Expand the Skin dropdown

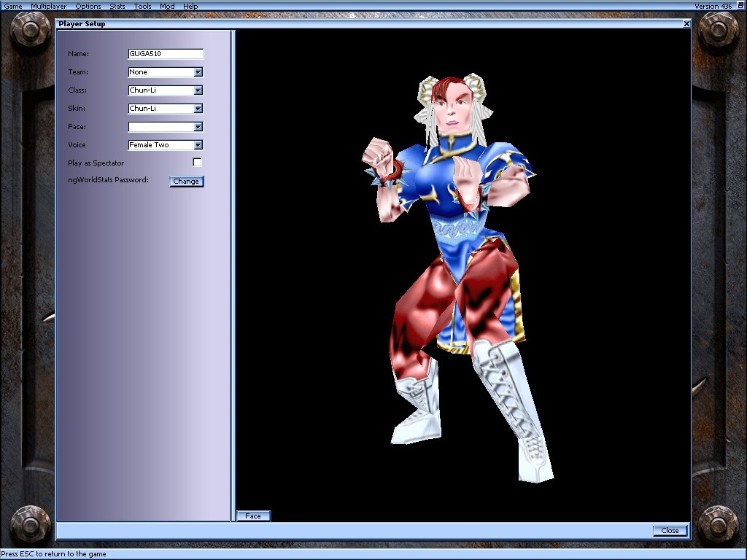[x=198, y=109]
